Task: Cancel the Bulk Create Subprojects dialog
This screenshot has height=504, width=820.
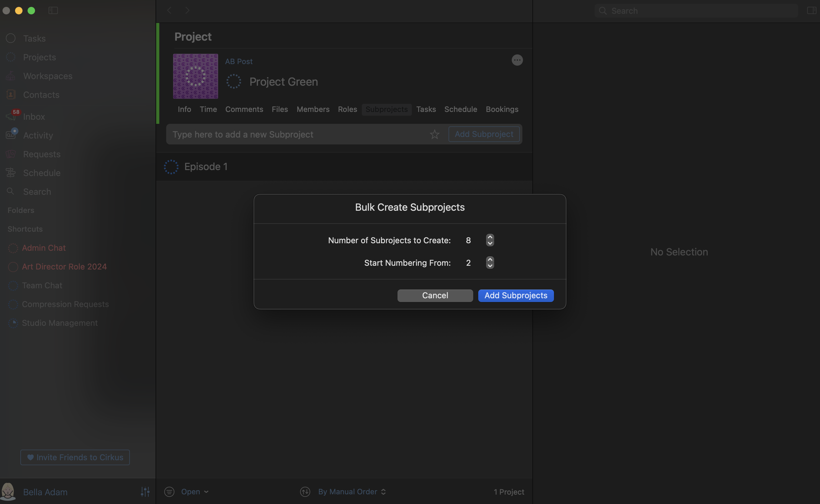Action: click(x=435, y=295)
